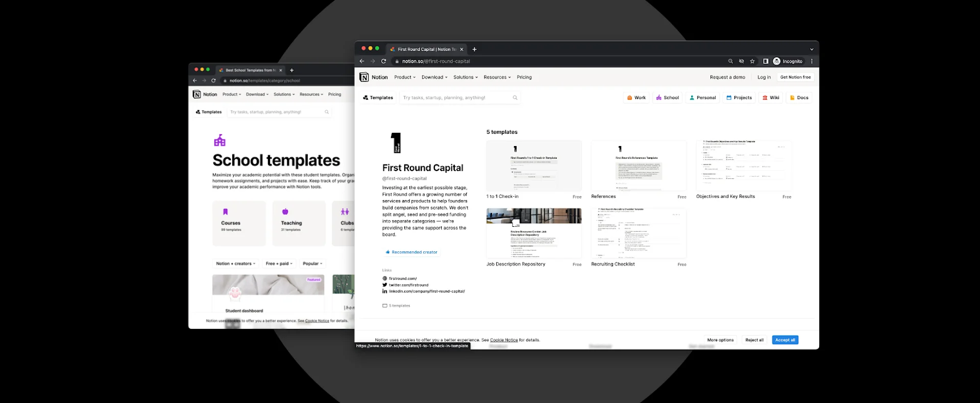Click the zoom search icon in address bar

730,61
